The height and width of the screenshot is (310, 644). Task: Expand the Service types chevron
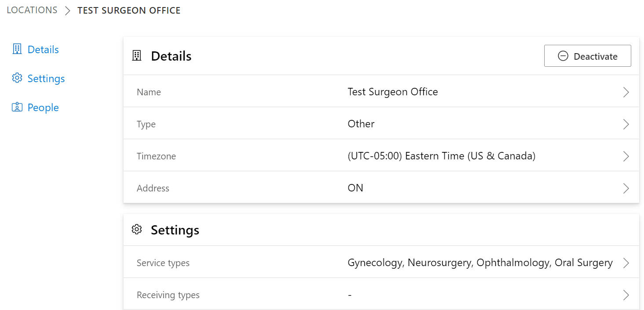626,262
